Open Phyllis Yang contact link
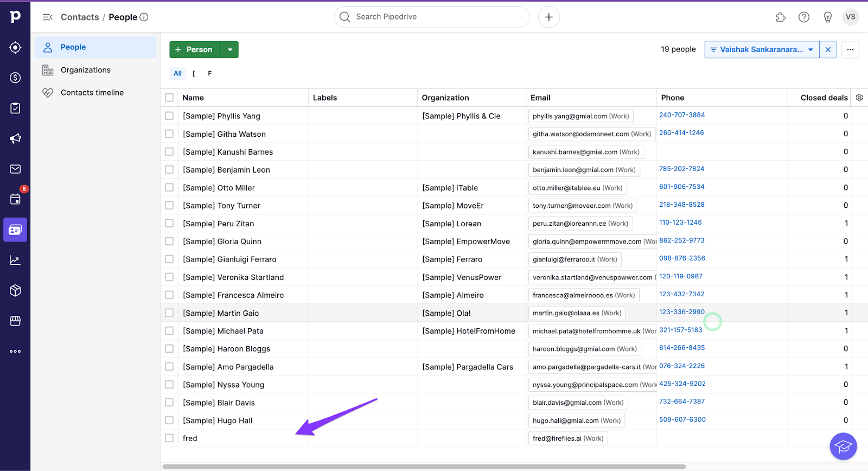Viewport: 868px width, 471px height. [221, 116]
